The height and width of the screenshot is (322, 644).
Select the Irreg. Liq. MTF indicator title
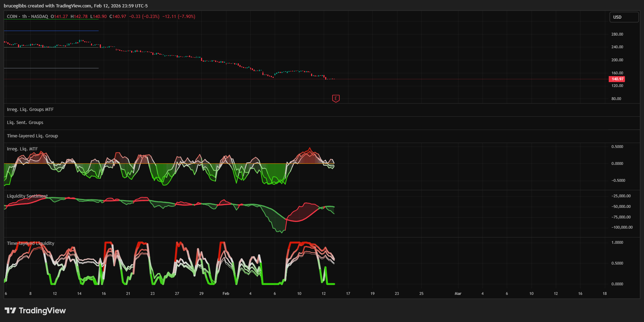tap(22, 149)
